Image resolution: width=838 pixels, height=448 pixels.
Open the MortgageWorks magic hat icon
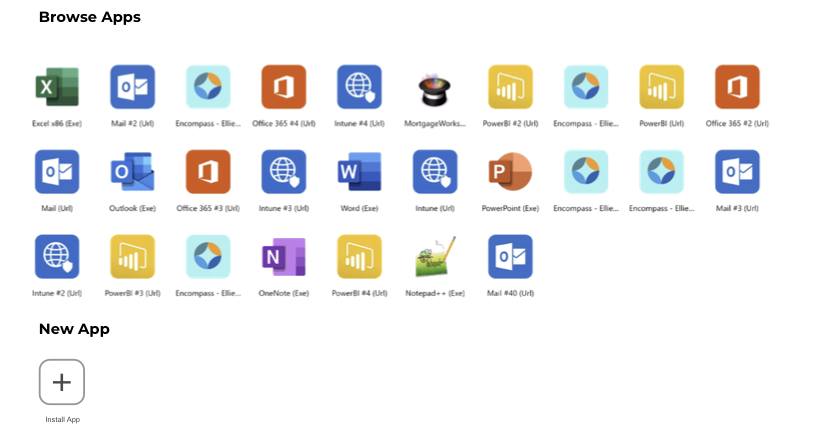(434, 90)
